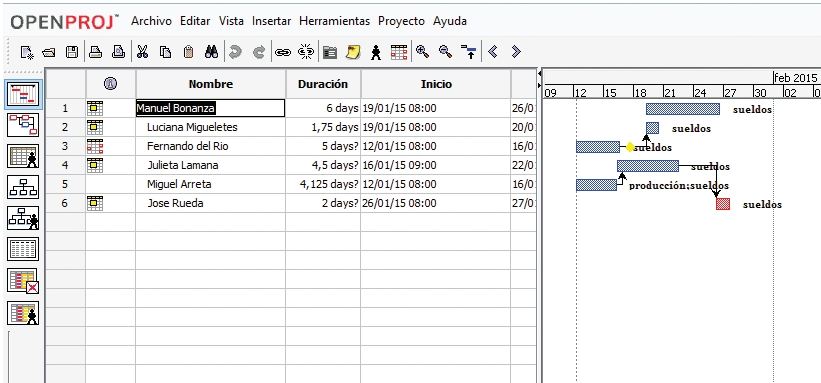Click the Redo arrow icon
The width and height of the screenshot is (821, 383).
point(259,52)
